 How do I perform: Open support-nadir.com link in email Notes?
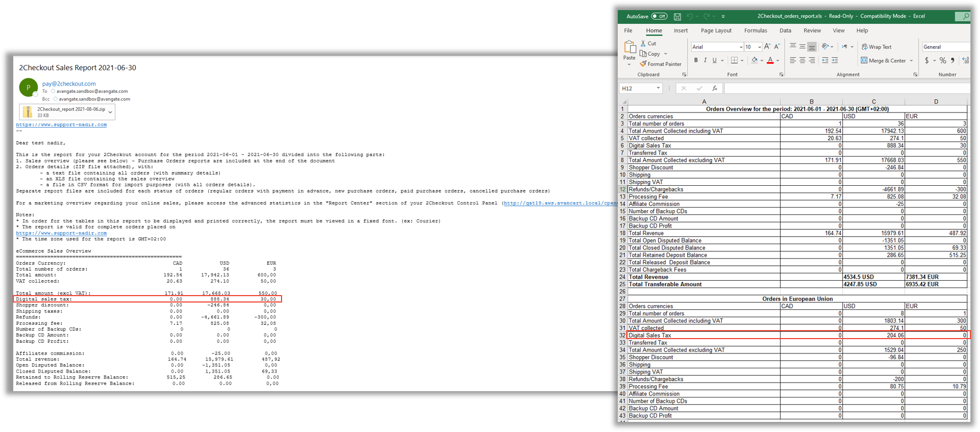(61, 233)
